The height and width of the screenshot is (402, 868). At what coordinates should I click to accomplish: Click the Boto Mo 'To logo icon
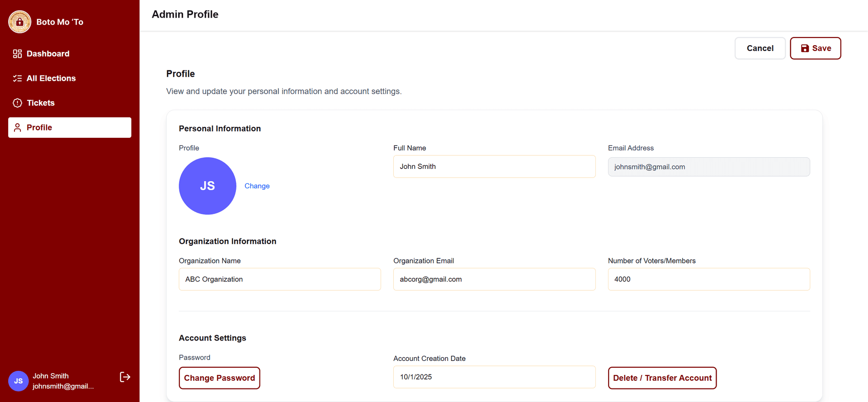click(19, 22)
